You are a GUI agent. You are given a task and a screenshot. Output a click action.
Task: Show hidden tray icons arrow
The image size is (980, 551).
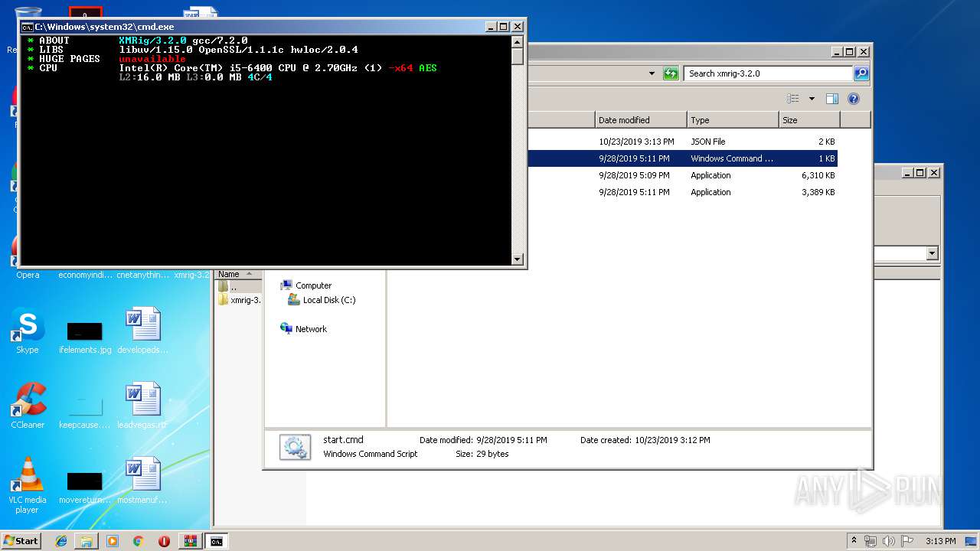(x=854, y=541)
